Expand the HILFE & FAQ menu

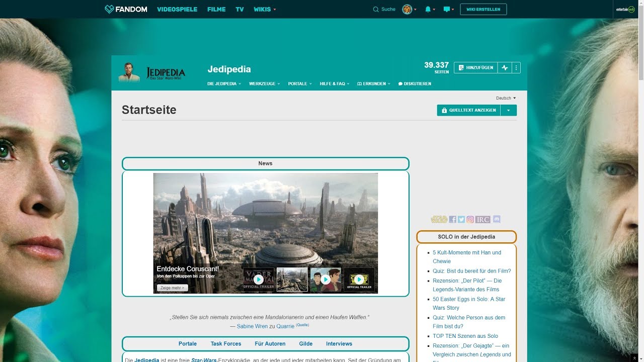335,83
